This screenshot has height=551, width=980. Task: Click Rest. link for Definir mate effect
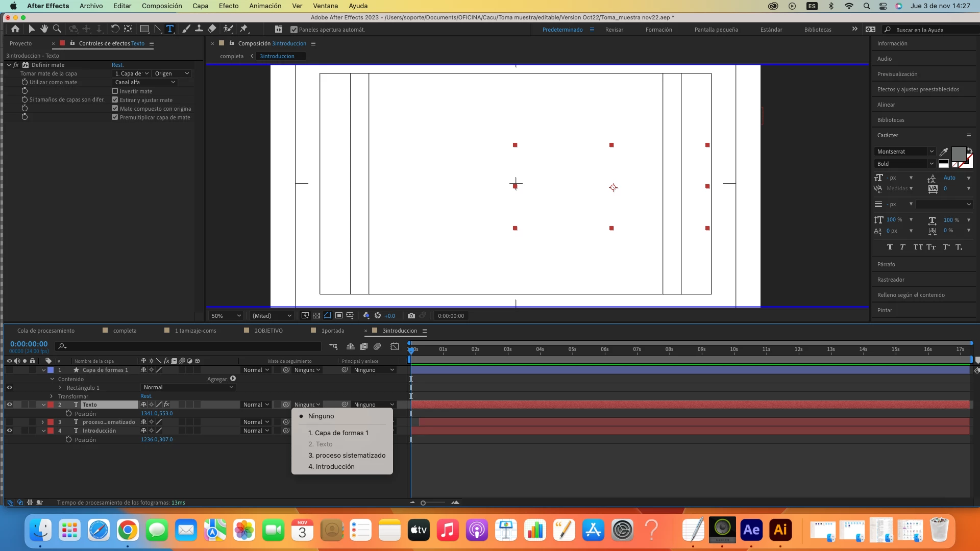click(x=117, y=65)
